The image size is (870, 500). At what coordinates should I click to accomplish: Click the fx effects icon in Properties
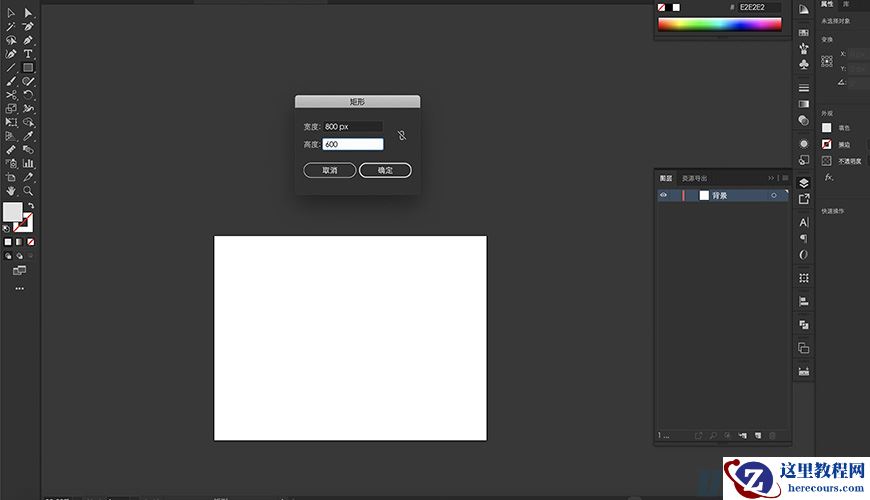[829, 177]
